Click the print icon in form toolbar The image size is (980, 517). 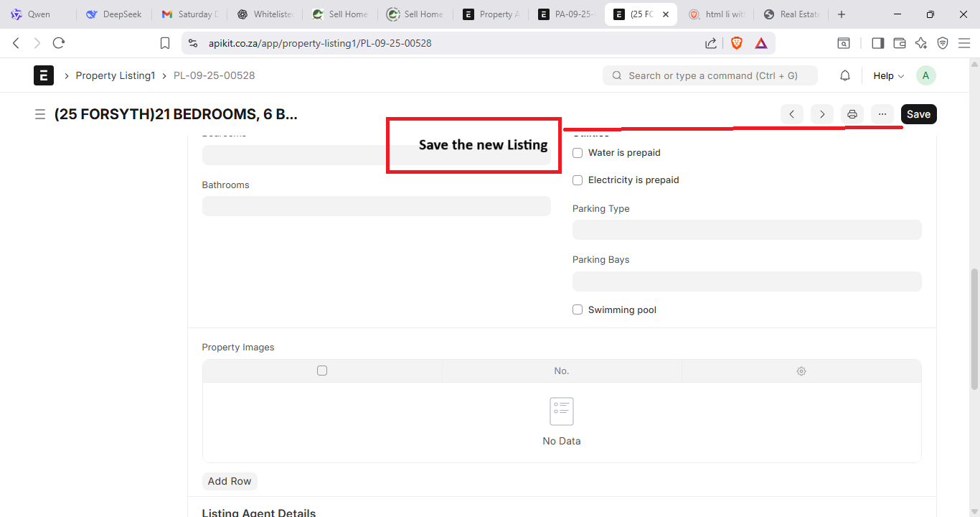[852, 114]
